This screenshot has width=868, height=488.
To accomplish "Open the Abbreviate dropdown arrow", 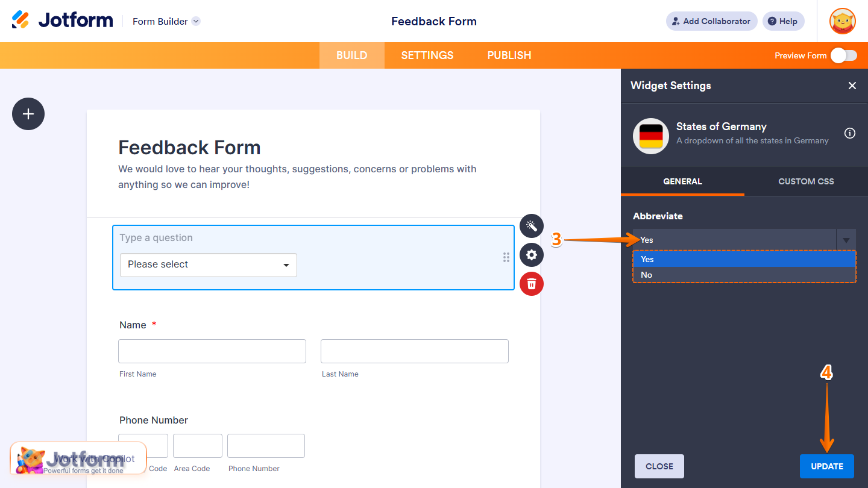I will point(846,240).
